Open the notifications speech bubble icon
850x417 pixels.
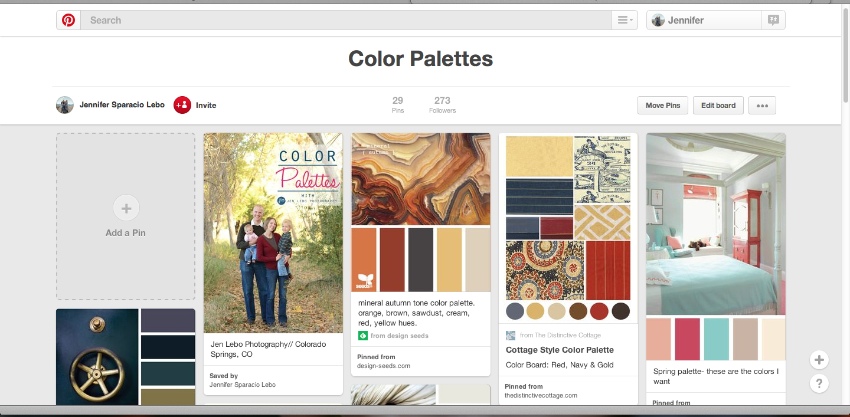pos(773,20)
